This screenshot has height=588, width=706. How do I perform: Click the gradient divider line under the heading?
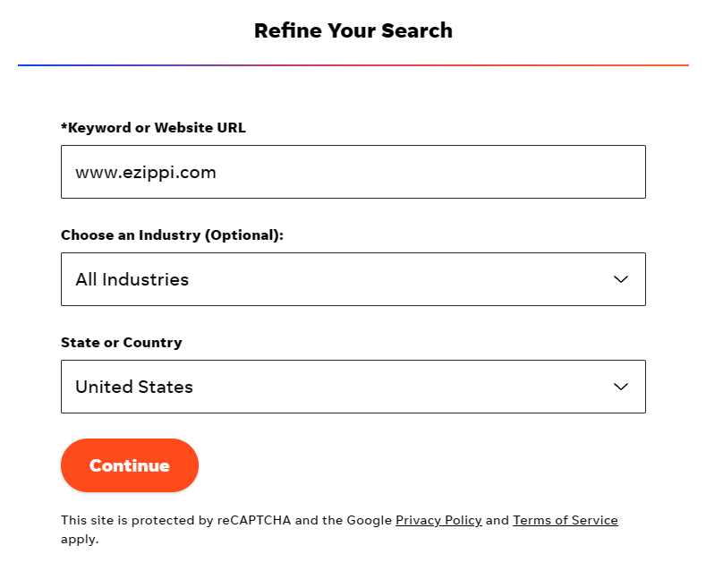(353, 65)
